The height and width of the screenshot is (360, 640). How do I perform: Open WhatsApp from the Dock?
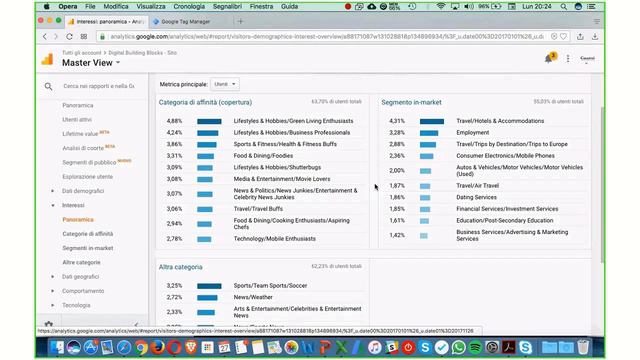[x=458, y=347]
